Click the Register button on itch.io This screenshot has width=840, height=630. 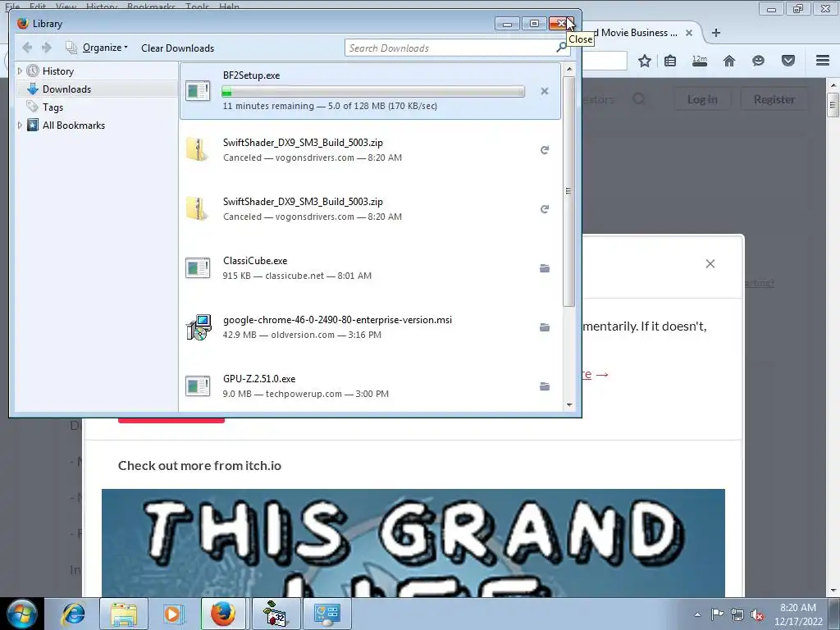(x=774, y=99)
